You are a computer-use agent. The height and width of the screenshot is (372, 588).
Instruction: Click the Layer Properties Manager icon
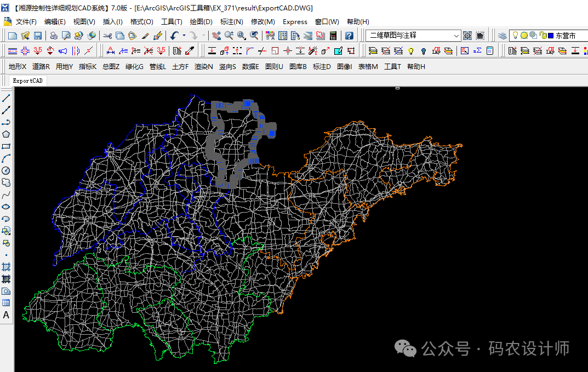coord(503,36)
